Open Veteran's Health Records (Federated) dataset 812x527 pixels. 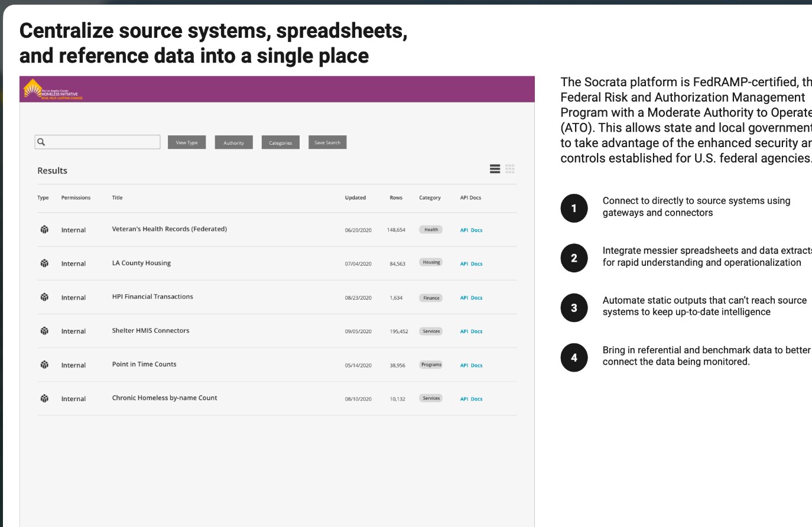170,229
